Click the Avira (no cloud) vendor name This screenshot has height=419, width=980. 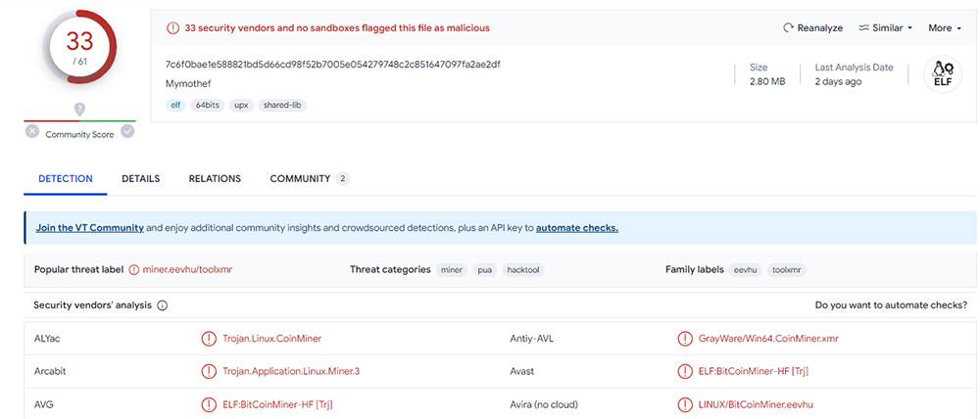click(x=544, y=404)
